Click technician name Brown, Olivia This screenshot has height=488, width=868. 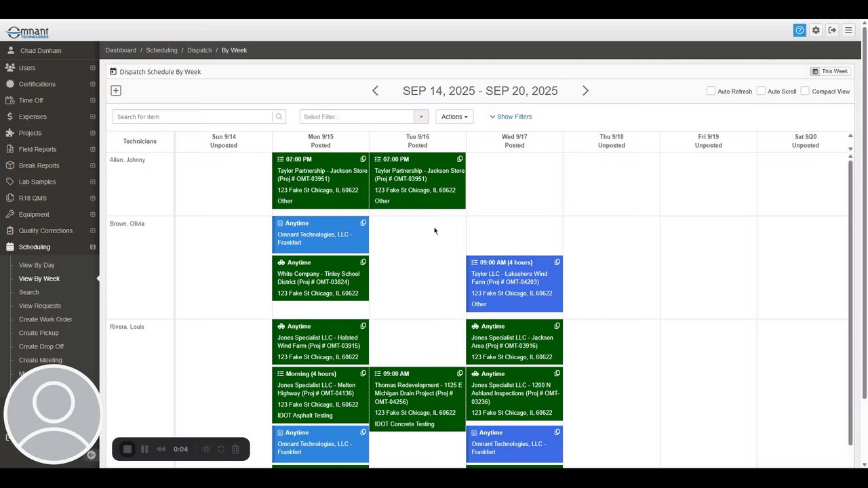pos(127,224)
